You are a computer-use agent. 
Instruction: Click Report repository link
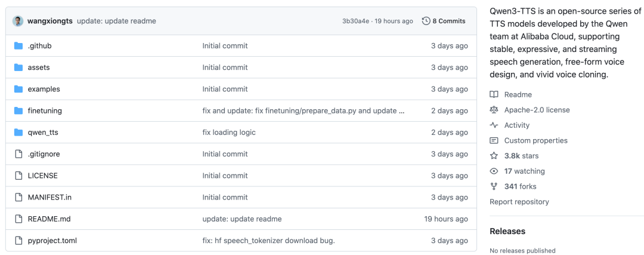[x=519, y=202]
